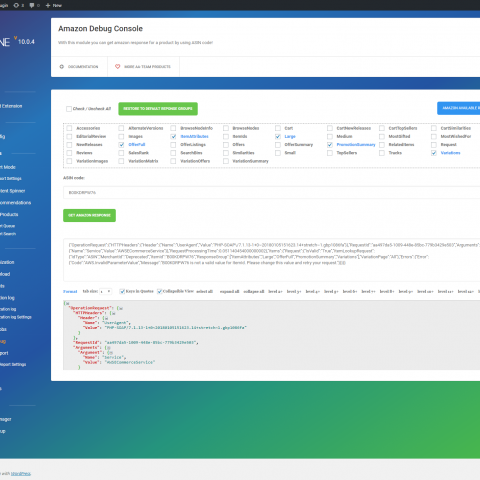This screenshot has width=480, height=480.
Task: Collapse the Argument node
Action: 111,352
